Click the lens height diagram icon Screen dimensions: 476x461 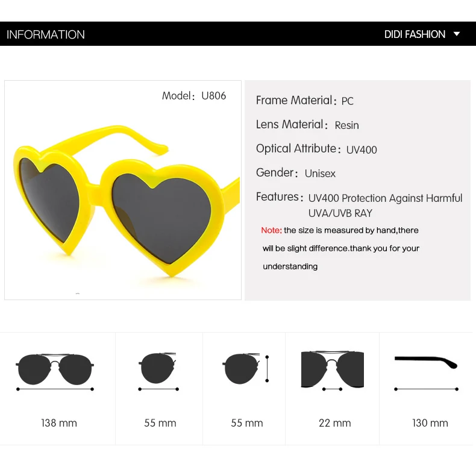246,369
